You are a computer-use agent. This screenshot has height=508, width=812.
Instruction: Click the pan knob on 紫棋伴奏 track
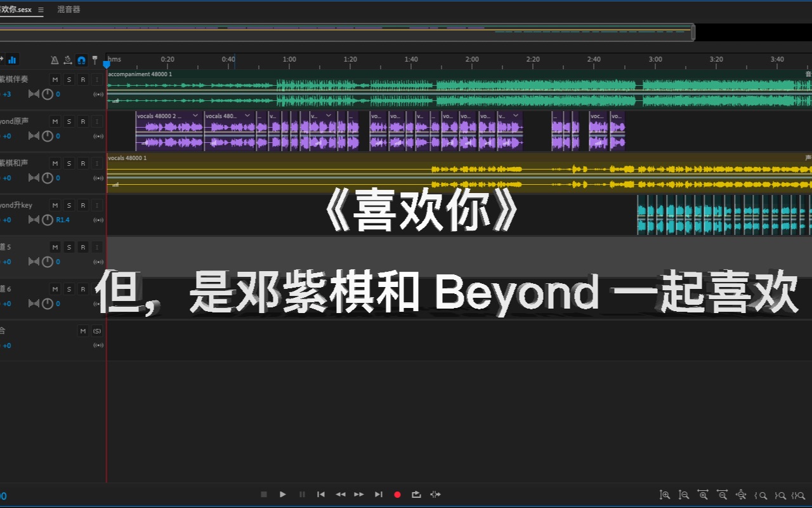48,94
